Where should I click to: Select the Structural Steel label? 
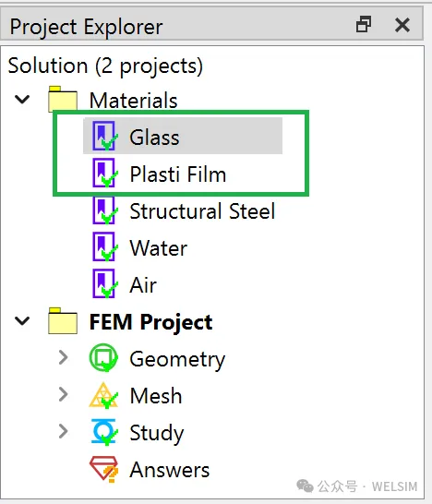click(x=202, y=210)
